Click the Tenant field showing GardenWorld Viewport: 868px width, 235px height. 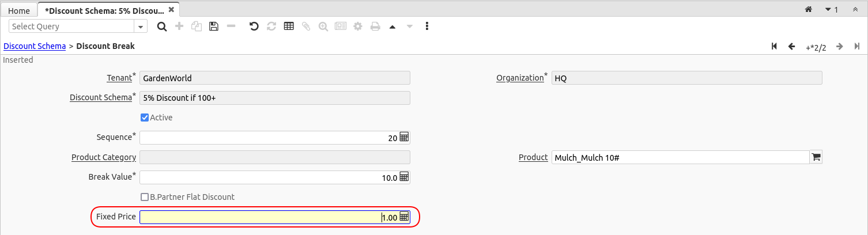pos(275,78)
